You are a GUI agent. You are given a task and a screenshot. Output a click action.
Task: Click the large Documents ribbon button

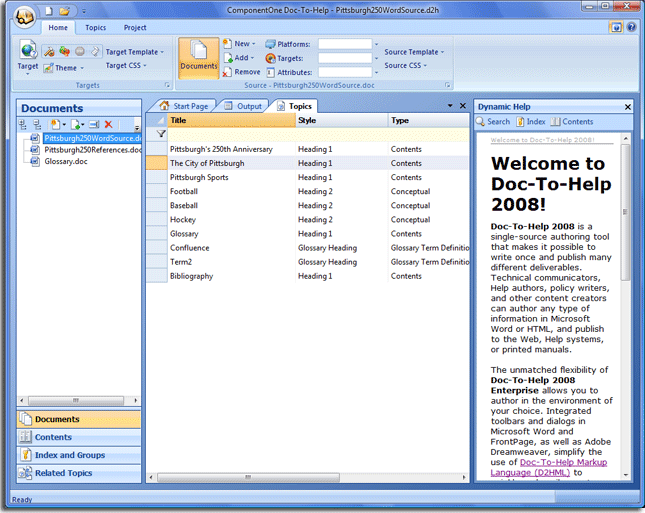pos(199,58)
